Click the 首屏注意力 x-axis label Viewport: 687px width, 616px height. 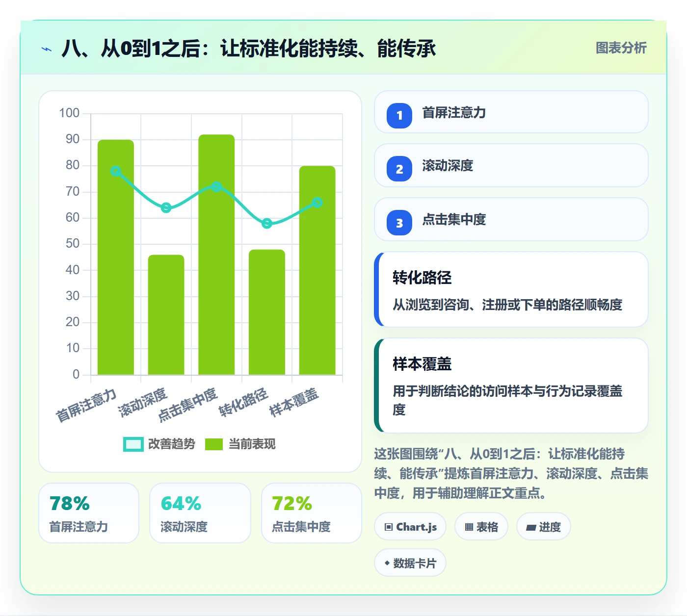[x=86, y=405]
